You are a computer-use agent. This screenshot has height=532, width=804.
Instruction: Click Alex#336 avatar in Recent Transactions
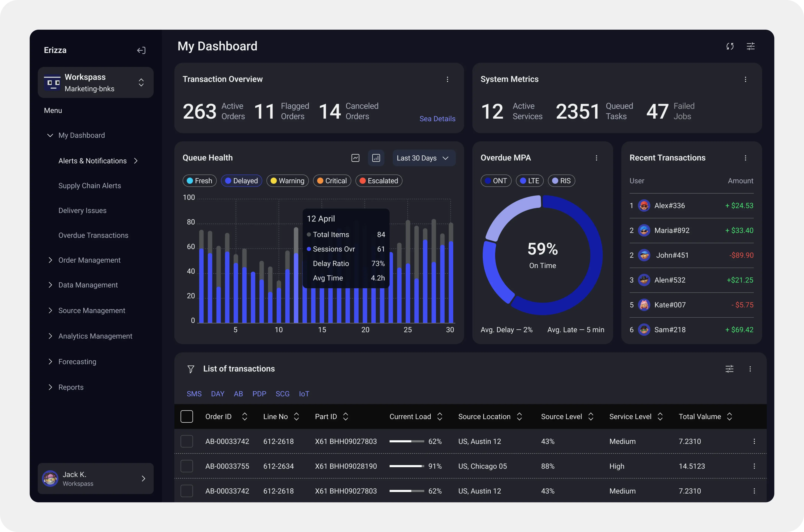644,206
